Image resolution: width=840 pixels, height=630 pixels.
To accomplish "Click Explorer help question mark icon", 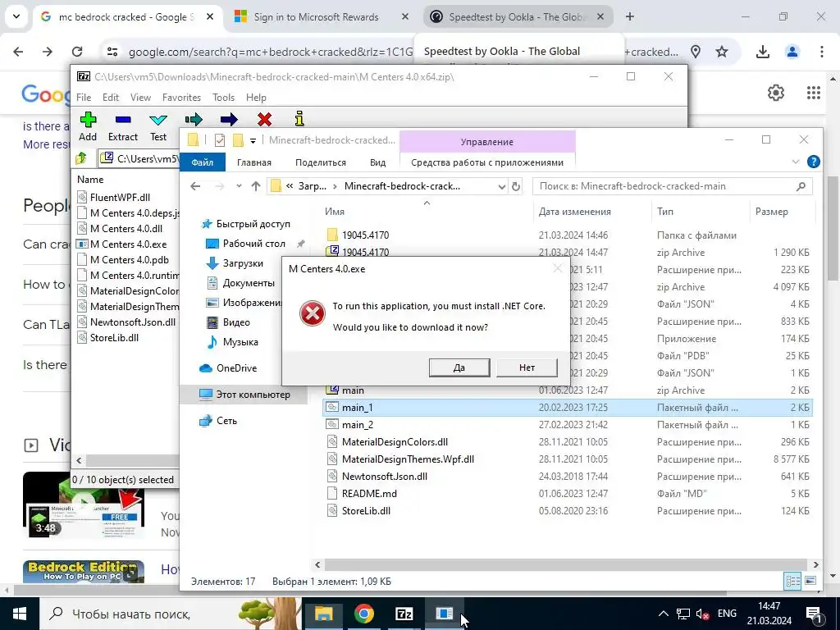I will pyautogui.click(x=813, y=162).
